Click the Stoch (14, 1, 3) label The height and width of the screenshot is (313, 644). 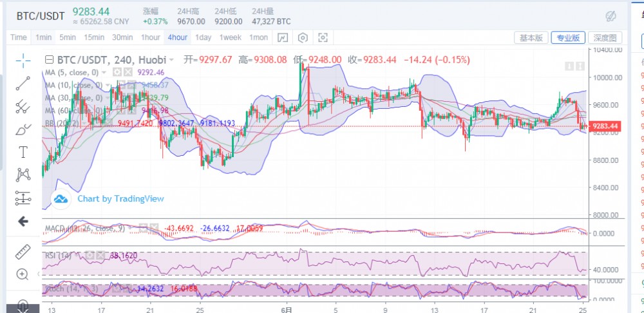pos(71,289)
